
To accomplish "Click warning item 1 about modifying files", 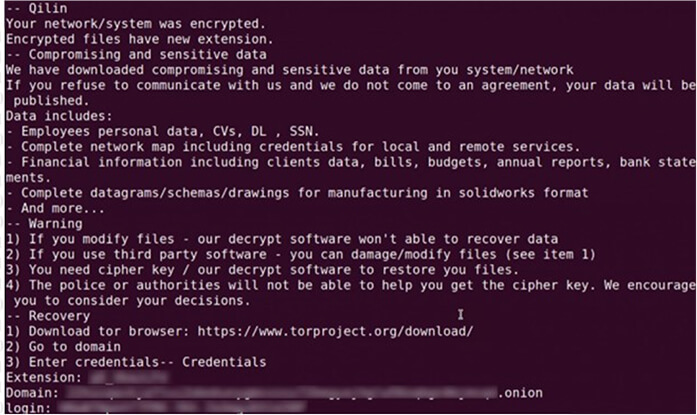I will (282, 239).
